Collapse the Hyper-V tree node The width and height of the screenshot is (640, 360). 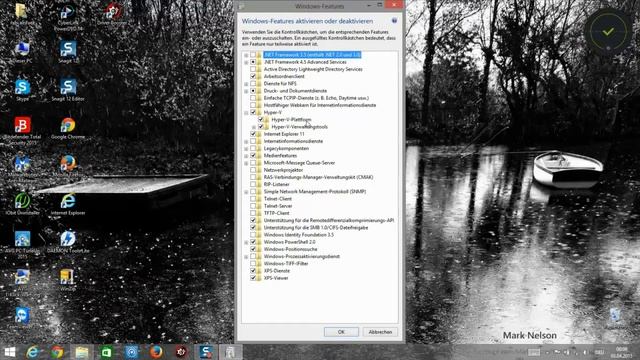(x=246, y=113)
